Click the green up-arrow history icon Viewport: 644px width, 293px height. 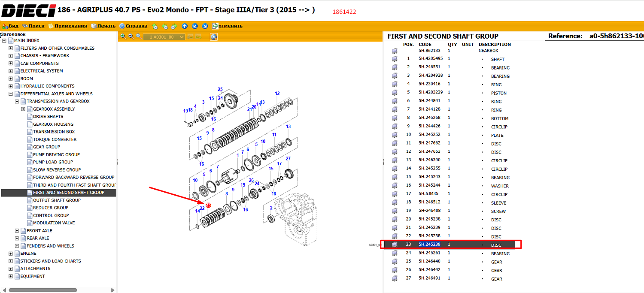tap(155, 26)
